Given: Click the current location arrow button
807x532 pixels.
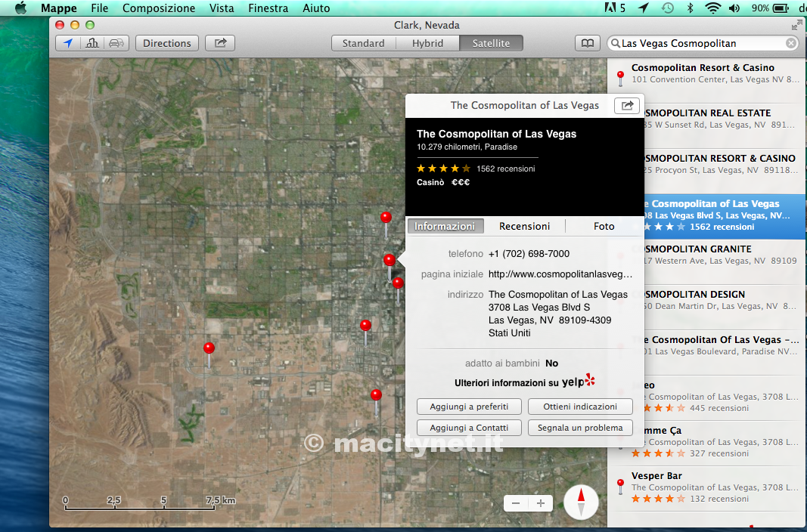Looking at the screenshot, I should tap(68, 43).
